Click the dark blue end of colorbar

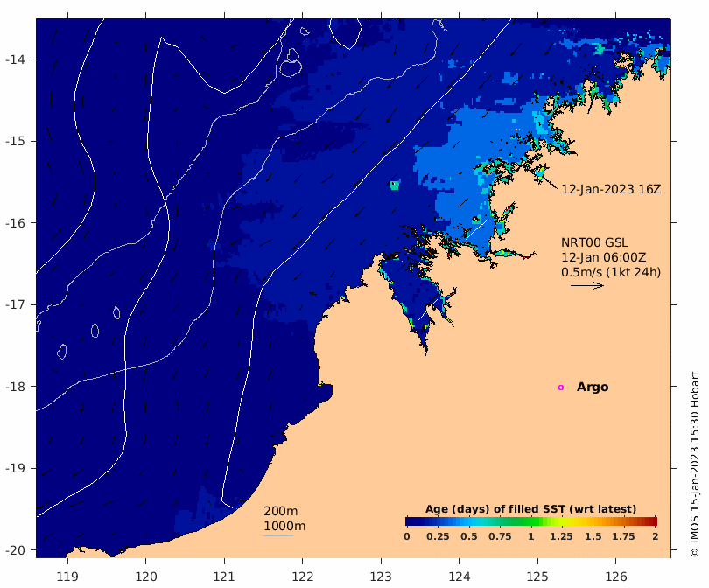[x=410, y=521]
